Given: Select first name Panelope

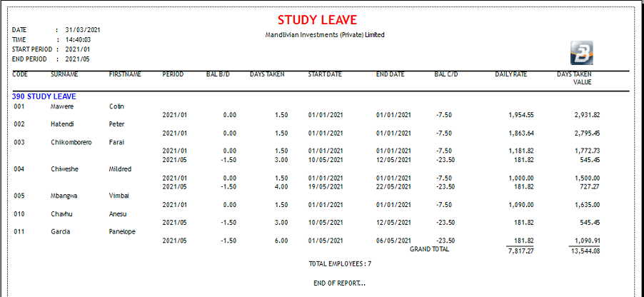Looking at the screenshot, I should (122, 232).
